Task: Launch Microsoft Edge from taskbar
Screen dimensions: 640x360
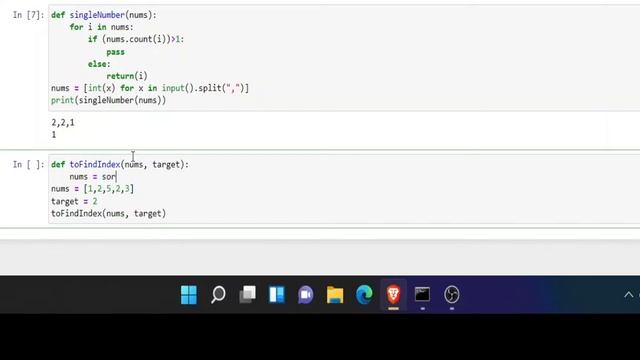Action: pos(364,295)
